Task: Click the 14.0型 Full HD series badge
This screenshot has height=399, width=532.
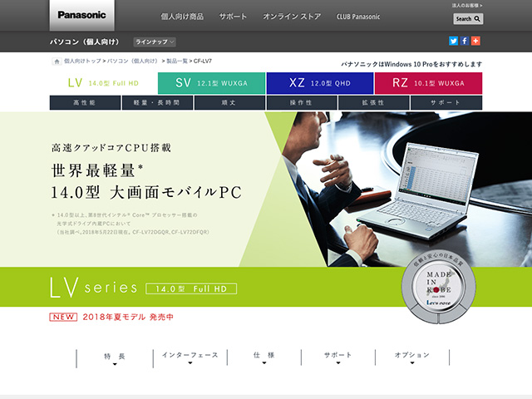Action: (x=191, y=288)
